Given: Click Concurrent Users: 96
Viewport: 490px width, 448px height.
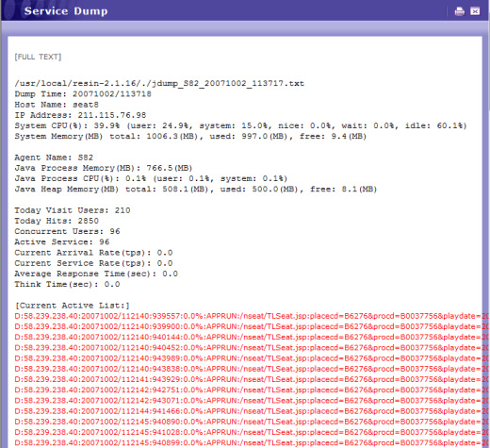Looking at the screenshot, I should click(x=67, y=231).
